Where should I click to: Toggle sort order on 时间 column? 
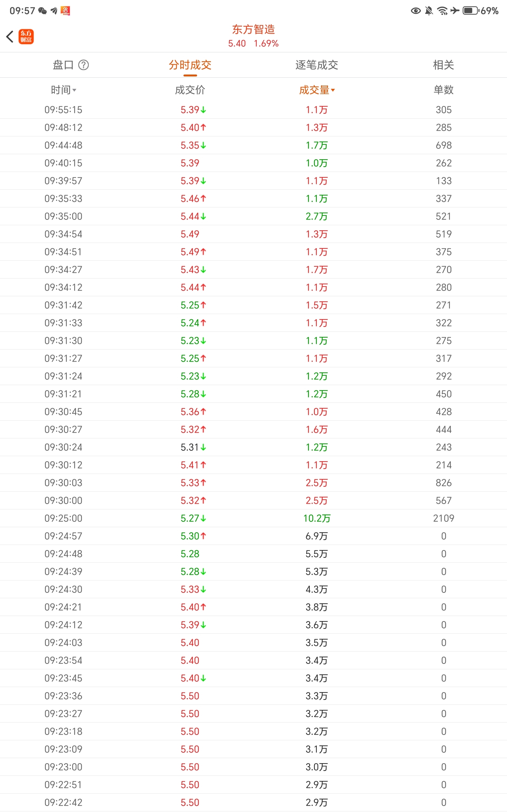tap(64, 90)
